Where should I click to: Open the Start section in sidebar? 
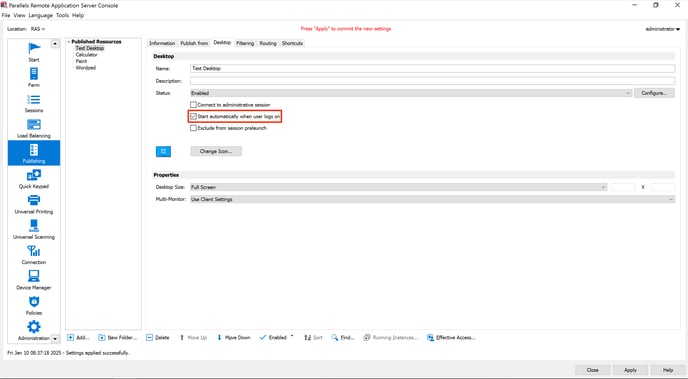pos(34,52)
